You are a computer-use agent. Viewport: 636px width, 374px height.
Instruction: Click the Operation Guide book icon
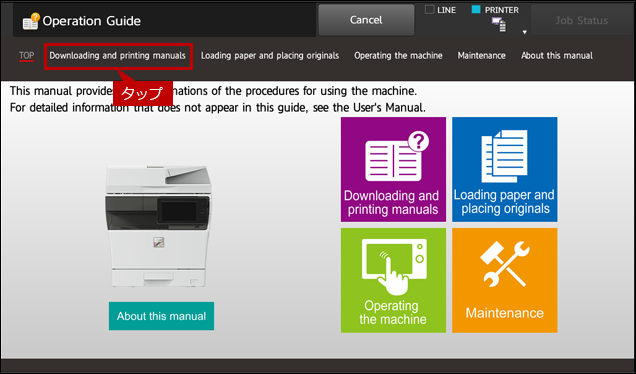point(31,21)
